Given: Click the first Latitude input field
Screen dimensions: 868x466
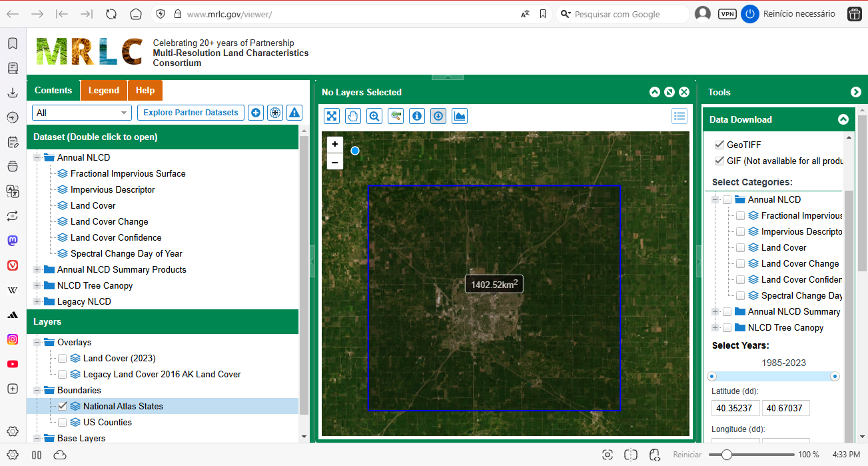Looking at the screenshot, I should (x=735, y=408).
